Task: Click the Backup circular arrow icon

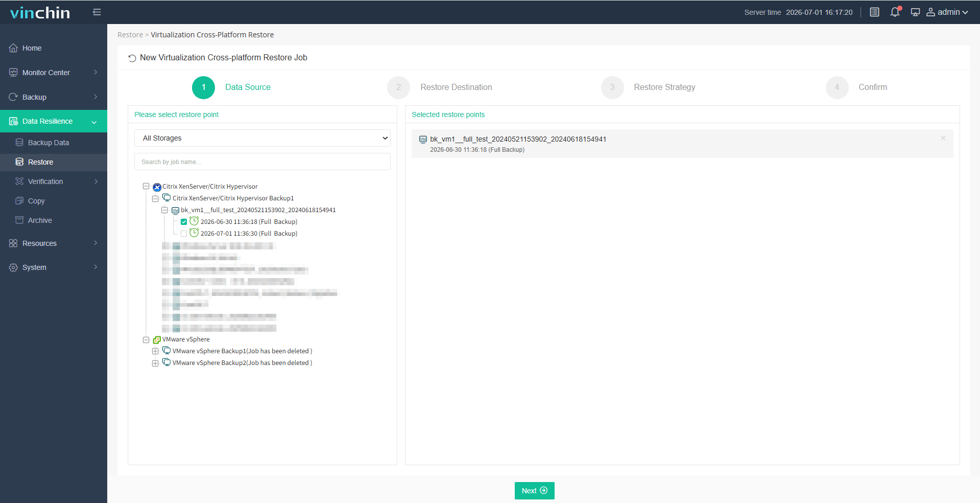Action: 13,97
